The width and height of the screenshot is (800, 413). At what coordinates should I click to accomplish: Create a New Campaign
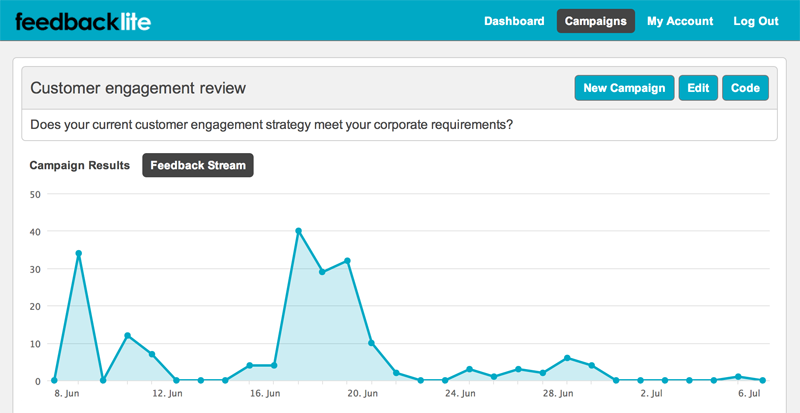click(x=624, y=88)
